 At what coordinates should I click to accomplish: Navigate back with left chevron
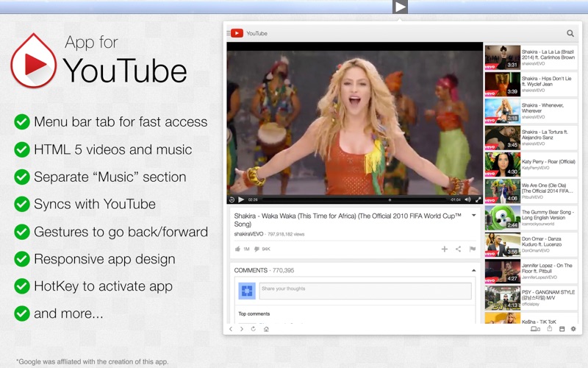(231, 329)
